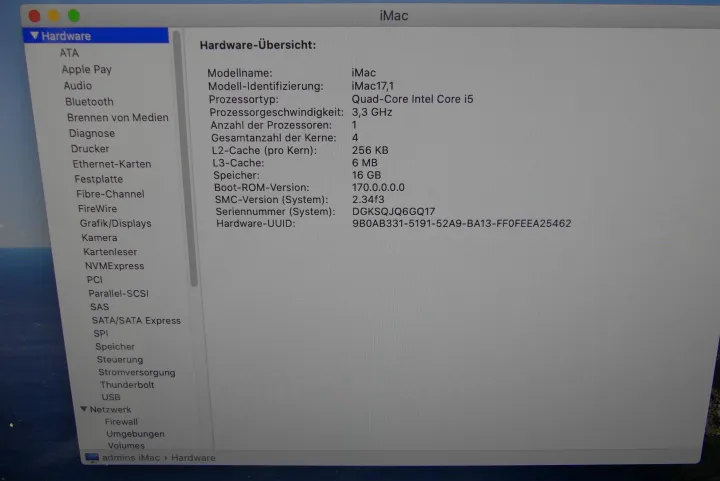Open Fibre-Channel section
This screenshot has width=720, height=481.
(x=110, y=194)
